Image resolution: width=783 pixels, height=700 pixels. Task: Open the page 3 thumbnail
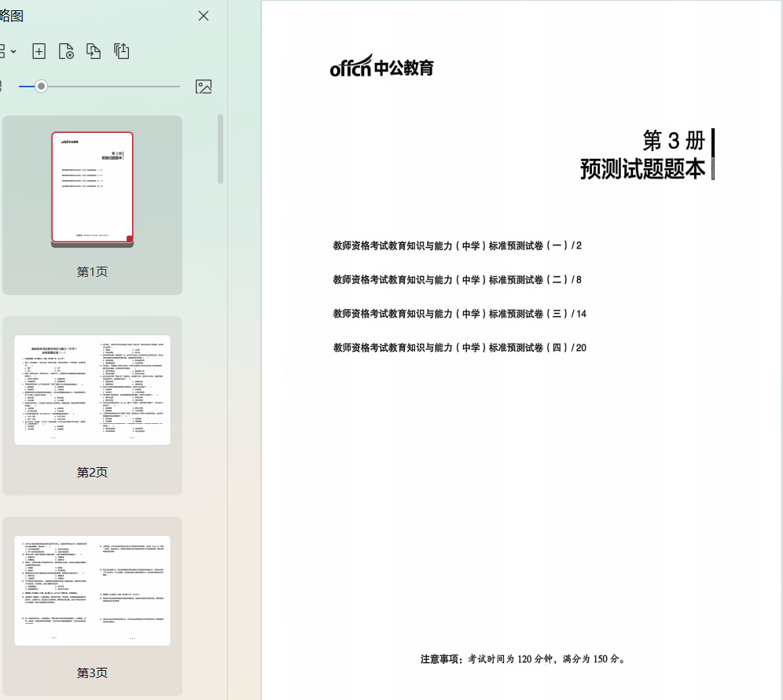click(92, 590)
